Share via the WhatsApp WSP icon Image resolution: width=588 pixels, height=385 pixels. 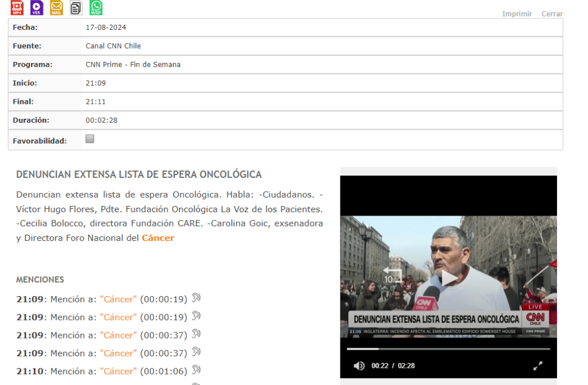96,8
